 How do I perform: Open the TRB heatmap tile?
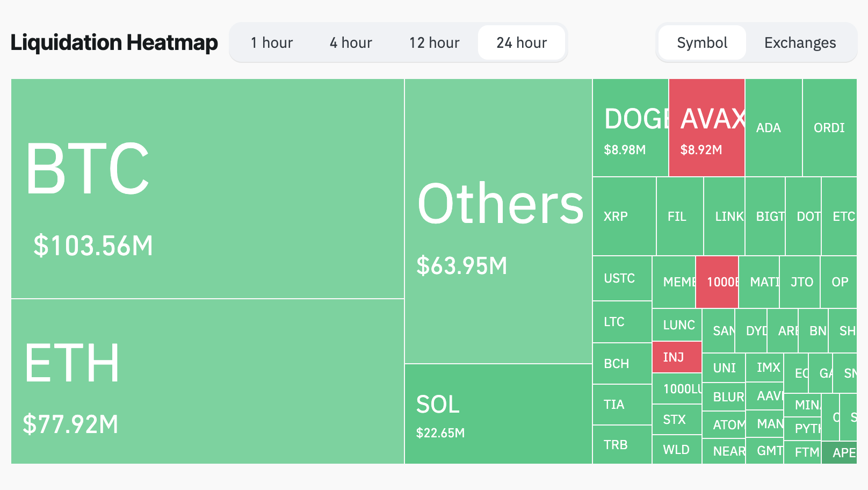(x=623, y=444)
